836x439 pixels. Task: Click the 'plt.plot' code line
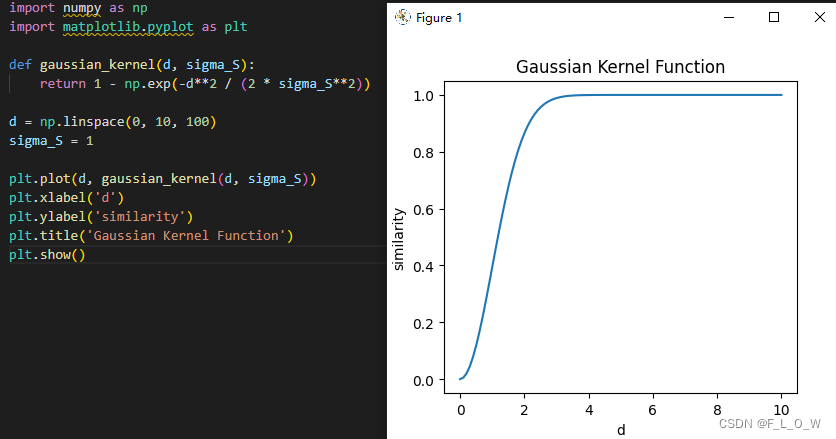pyautogui.click(x=163, y=179)
